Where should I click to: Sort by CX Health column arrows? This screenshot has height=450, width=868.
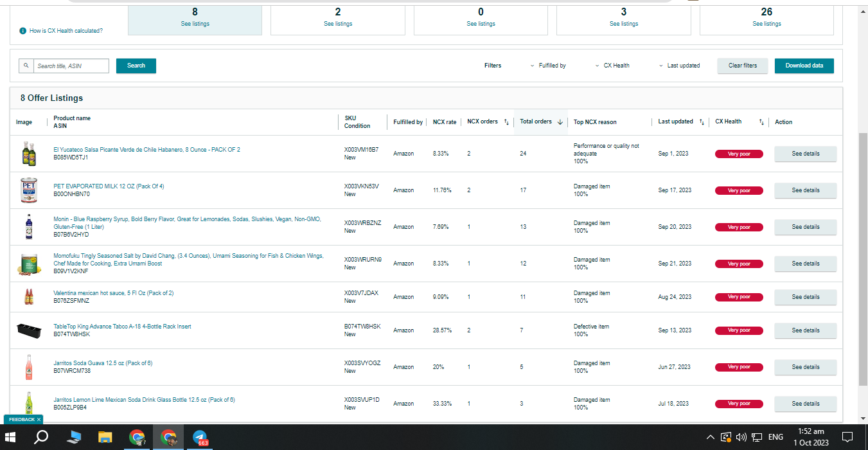(761, 122)
